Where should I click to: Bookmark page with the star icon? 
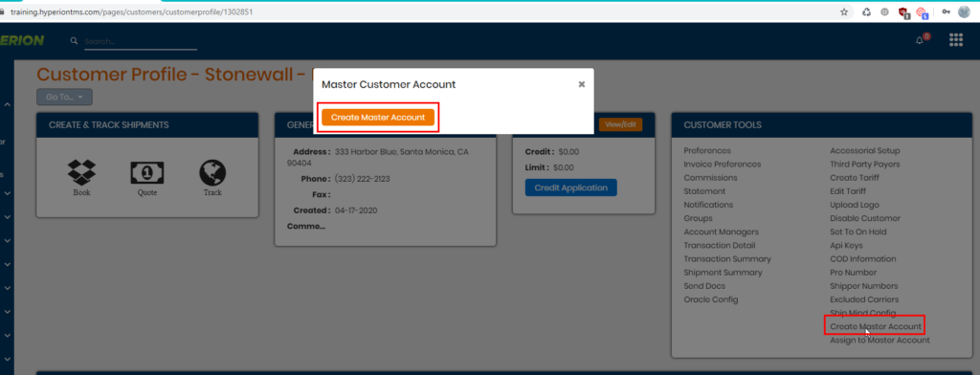[844, 11]
